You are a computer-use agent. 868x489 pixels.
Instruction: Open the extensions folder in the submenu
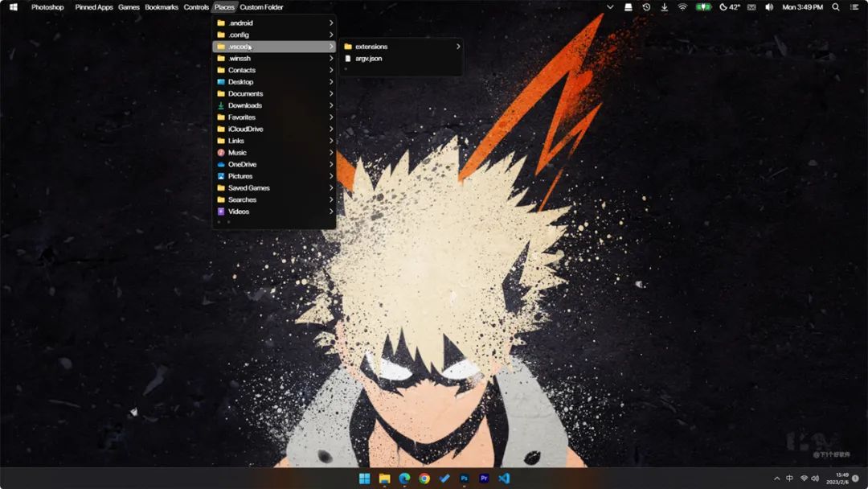pyautogui.click(x=401, y=47)
